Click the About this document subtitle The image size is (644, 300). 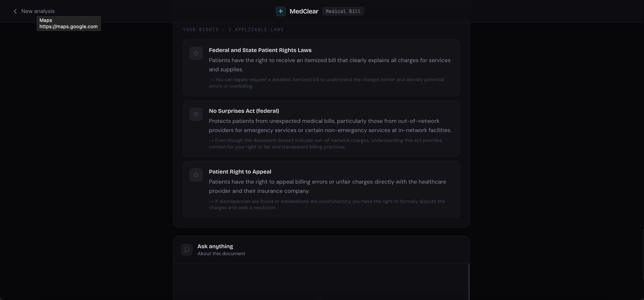[221, 253]
